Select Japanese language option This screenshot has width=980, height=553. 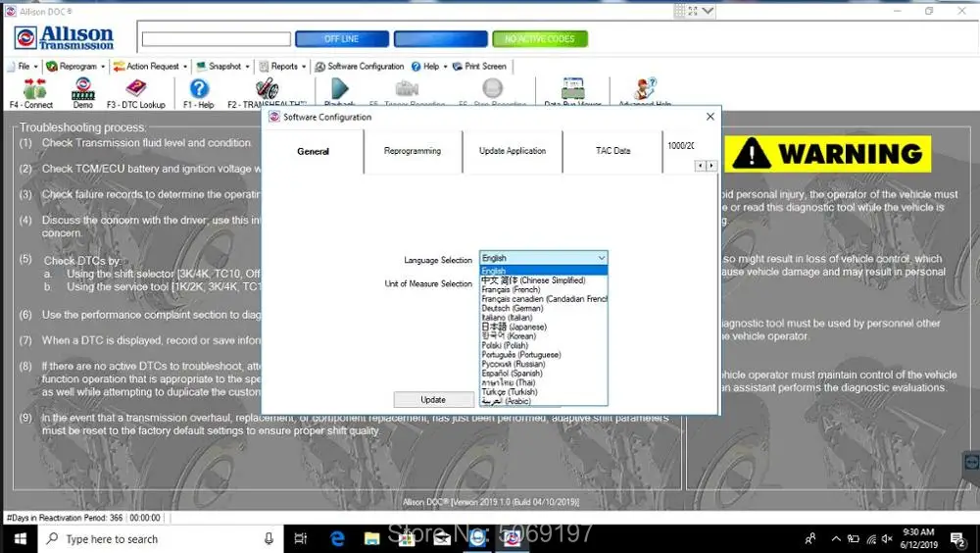click(x=543, y=327)
